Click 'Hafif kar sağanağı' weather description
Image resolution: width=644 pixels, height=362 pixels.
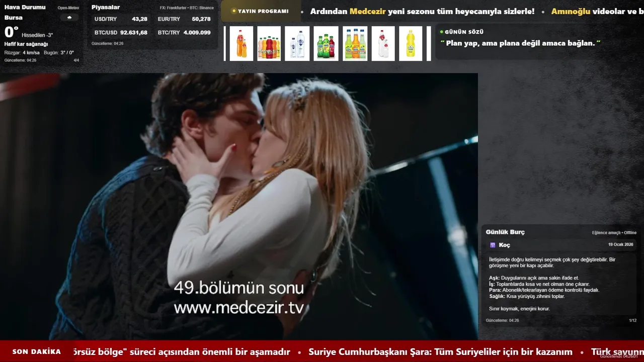[26, 44]
